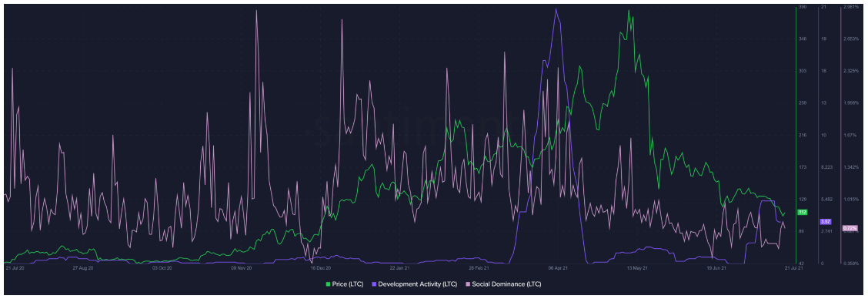Image resolution: width=868 pixels, height=299 pixels.
Task: Click the 13 May 21 date label
Action: [637, 267]
